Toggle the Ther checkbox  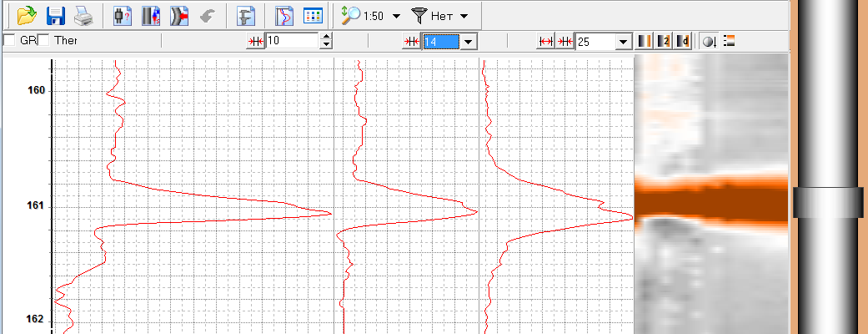(x=43, y=40)
